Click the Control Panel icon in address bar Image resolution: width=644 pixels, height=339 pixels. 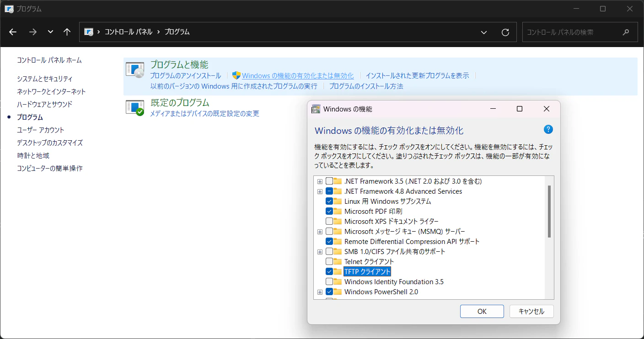(x=89, y=32)
